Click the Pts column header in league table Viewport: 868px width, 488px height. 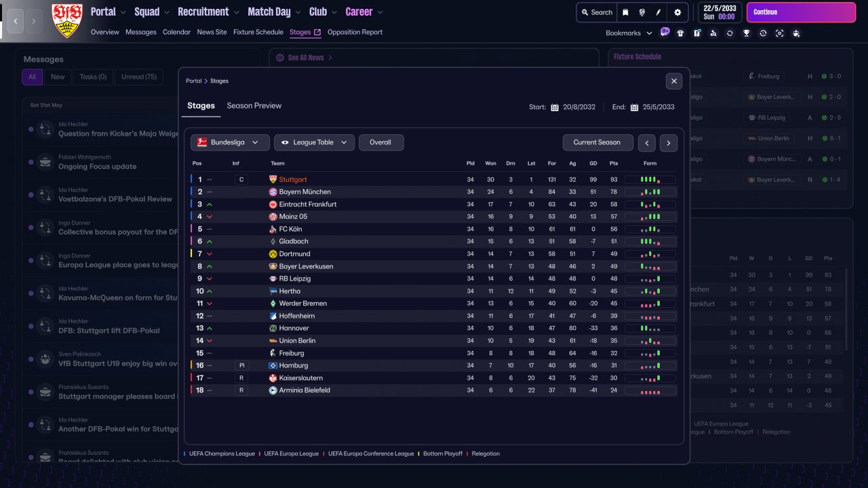click(614, 163)
